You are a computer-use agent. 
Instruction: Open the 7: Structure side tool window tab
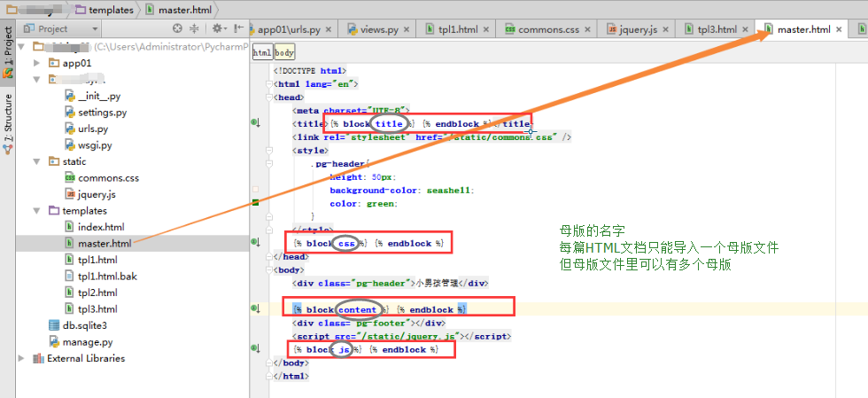[8, 123]
